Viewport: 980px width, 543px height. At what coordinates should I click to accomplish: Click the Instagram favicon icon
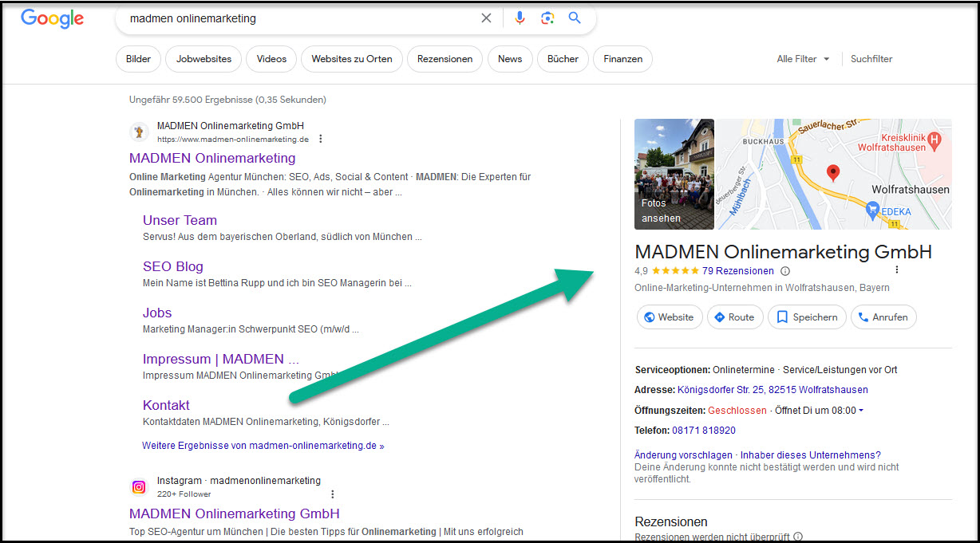pyautogui.click(x=139, y=486)
